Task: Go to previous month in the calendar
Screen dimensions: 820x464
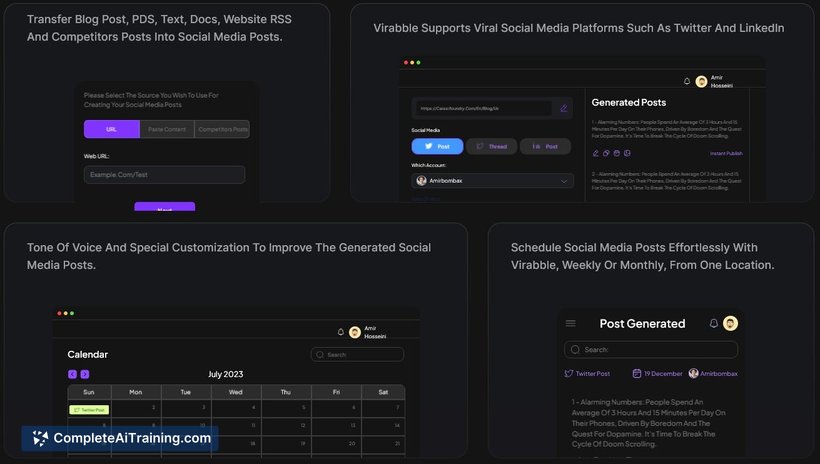Action: [x=72, y=374]
